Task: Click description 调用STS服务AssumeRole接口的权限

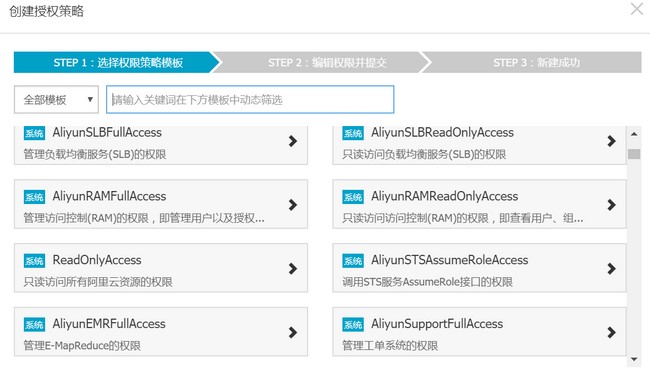Action: 427,282
